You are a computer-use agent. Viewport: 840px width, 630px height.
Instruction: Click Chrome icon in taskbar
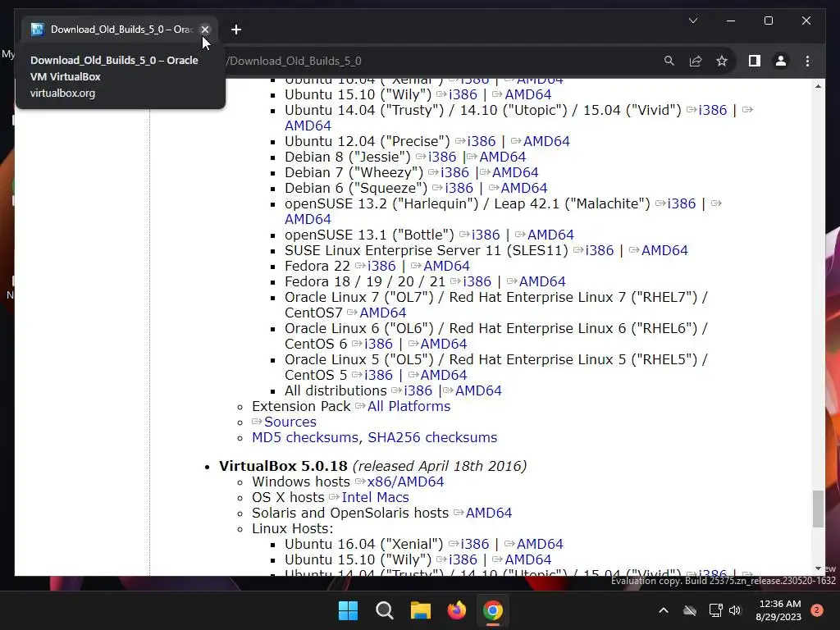pos(493,610)
